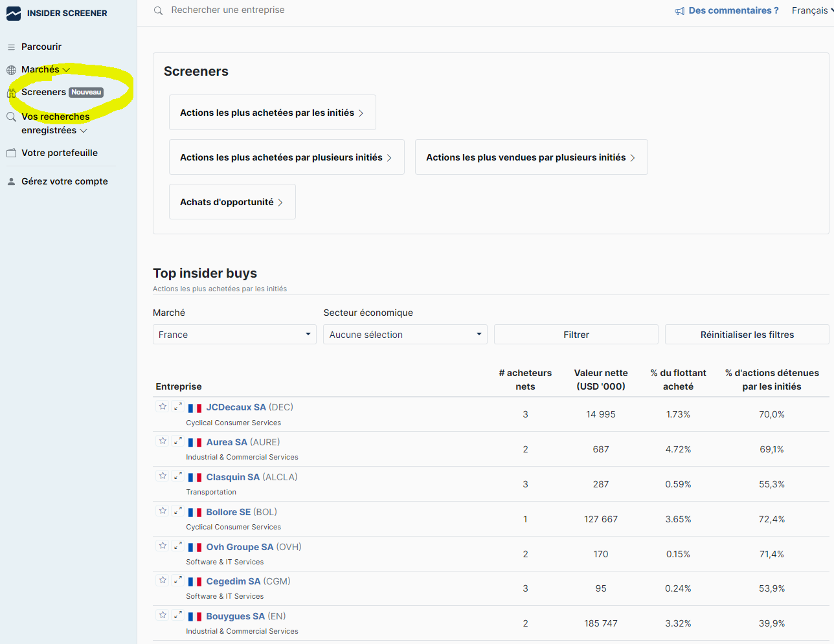Click the Top insider buys heading
The image size is (834, 644).
point(205,273)
